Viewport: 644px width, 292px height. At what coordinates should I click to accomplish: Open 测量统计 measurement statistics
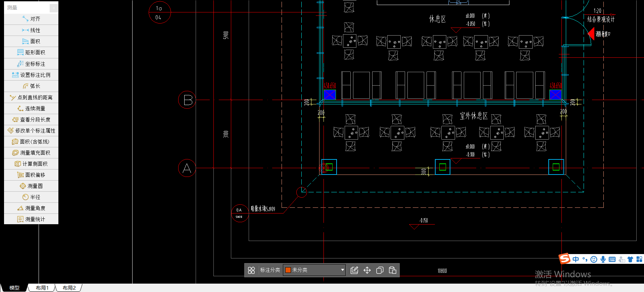31,219
